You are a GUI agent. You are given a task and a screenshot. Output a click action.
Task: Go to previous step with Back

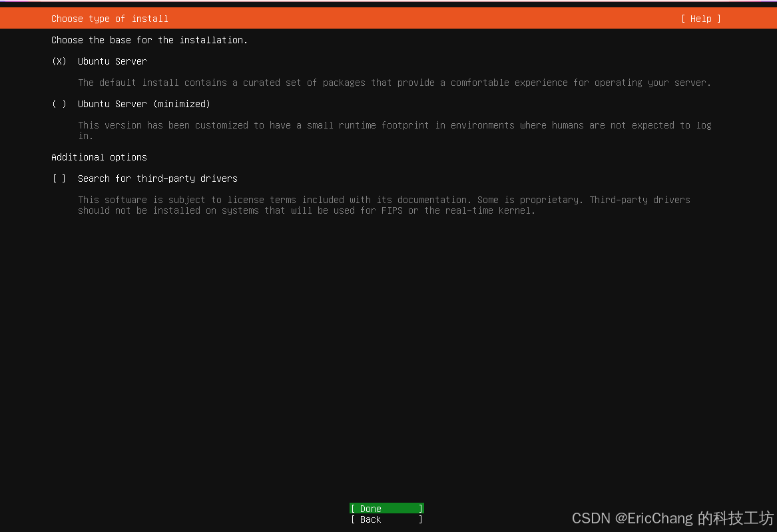387,519
